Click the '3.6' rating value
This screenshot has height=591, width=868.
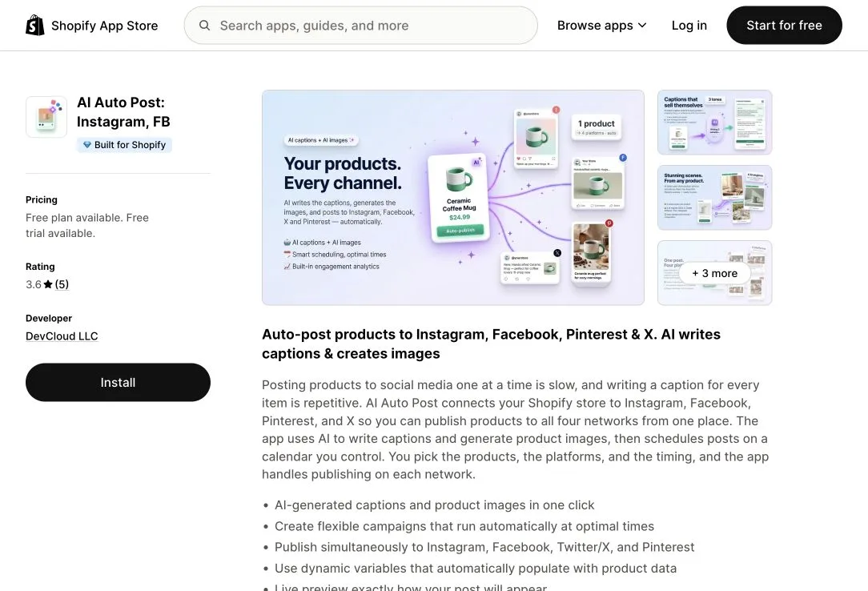click(x=33, y=284)
